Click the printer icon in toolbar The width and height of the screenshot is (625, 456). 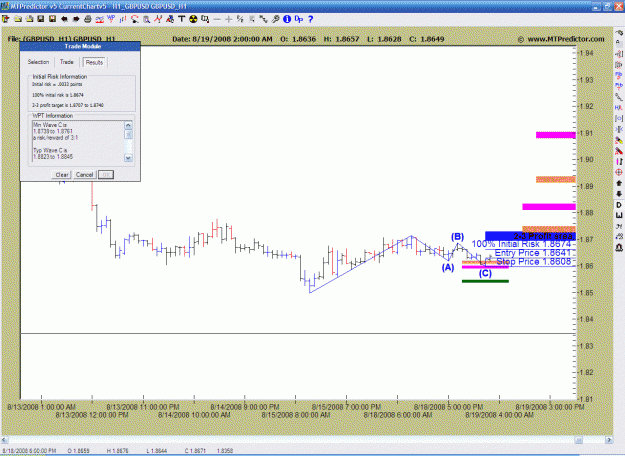pyautogui.click(x=88, y=19)
